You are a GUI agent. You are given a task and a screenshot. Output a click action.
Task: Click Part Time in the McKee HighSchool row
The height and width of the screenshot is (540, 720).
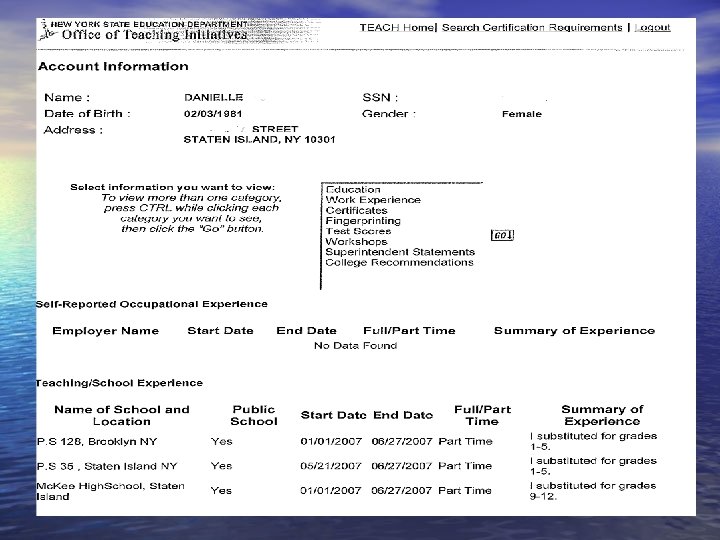tap(465, 490)
